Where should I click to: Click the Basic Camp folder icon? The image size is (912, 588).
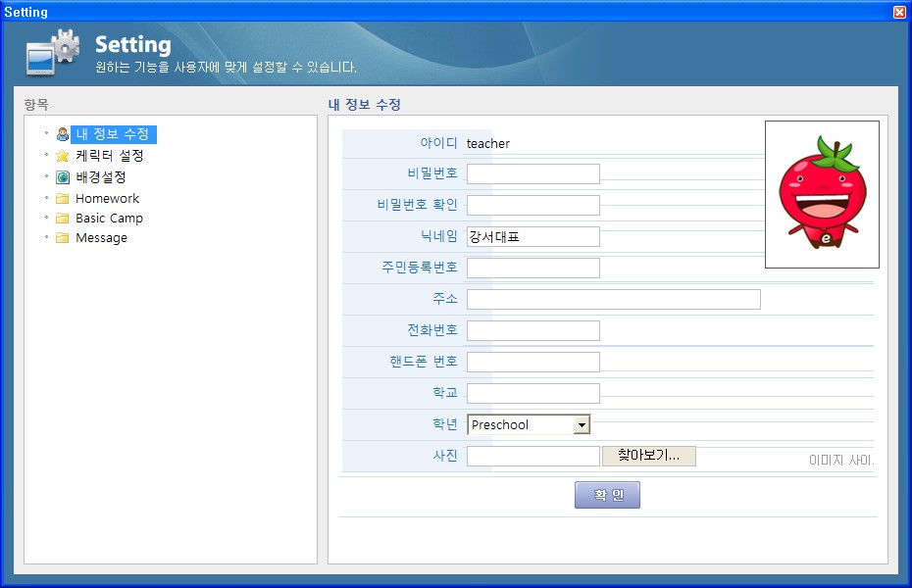coord(63,219)
